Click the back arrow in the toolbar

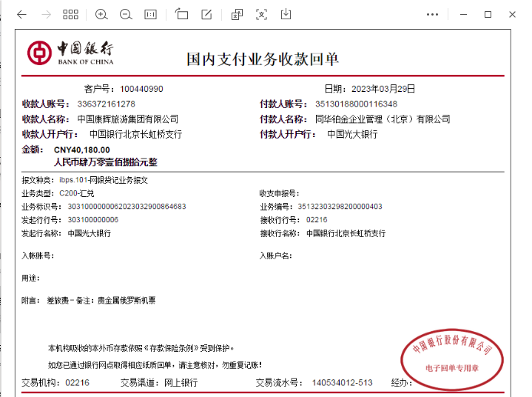21,14
